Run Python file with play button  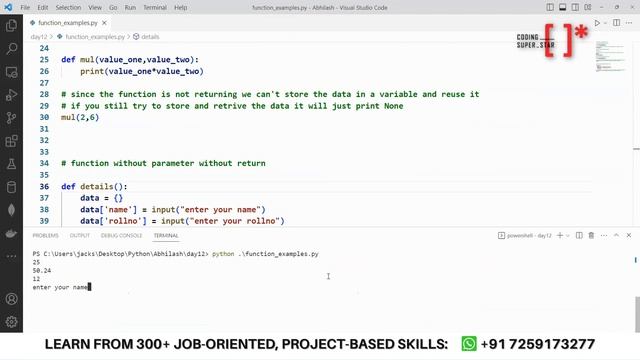[597, 23]
